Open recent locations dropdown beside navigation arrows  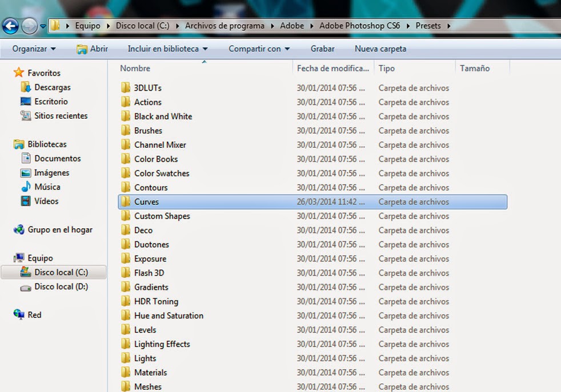coord(43,26)
